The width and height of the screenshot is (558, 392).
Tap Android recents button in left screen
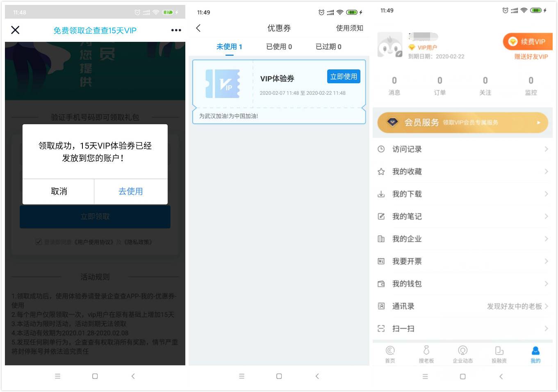click(58, 376)
